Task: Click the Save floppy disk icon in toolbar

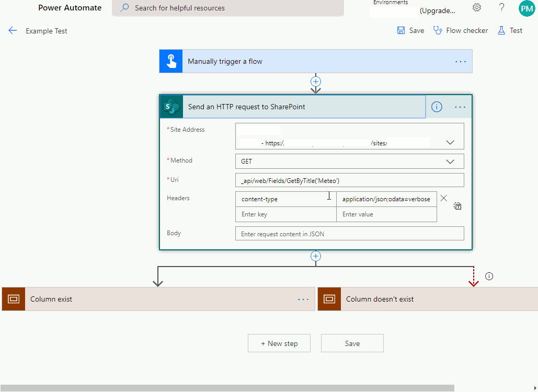Action: pos(400,30)
